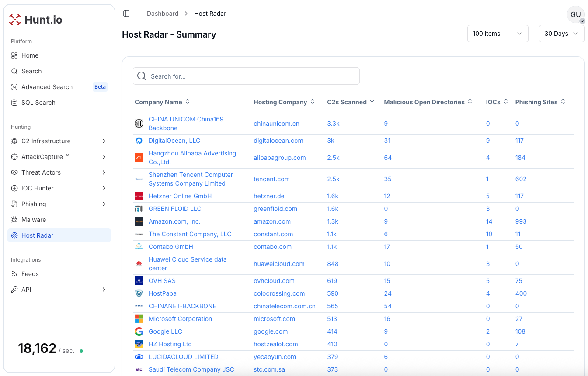Click the 602 phishing sites value for Tencent
Image resolution: width=588 pixels, height=376 pixels.
click(521, 179)
